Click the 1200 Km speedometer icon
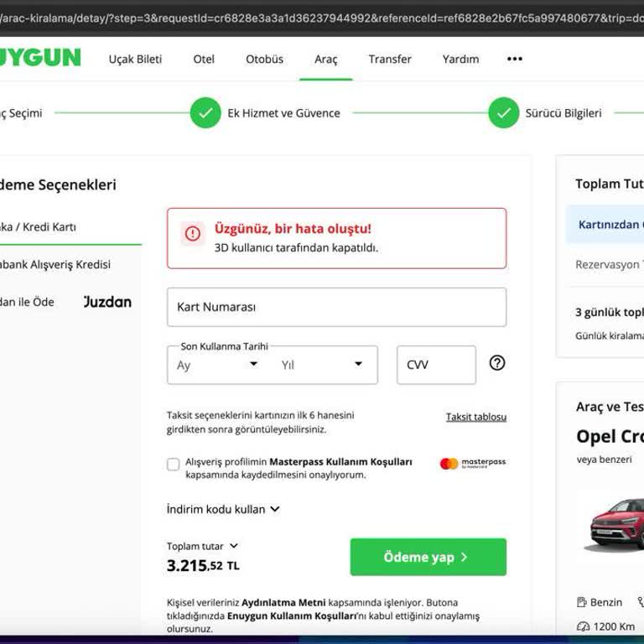Viewport: 644px width, 644px height. (583, 626)
